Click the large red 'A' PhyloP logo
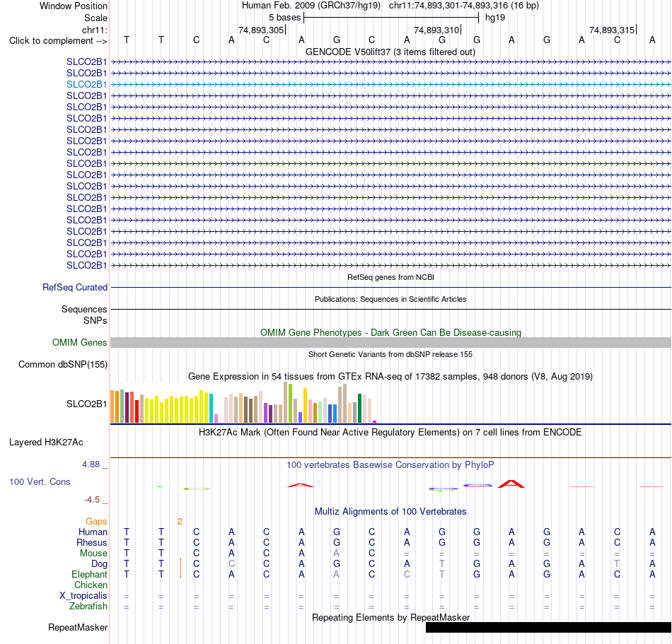 [x=511, y=484]
